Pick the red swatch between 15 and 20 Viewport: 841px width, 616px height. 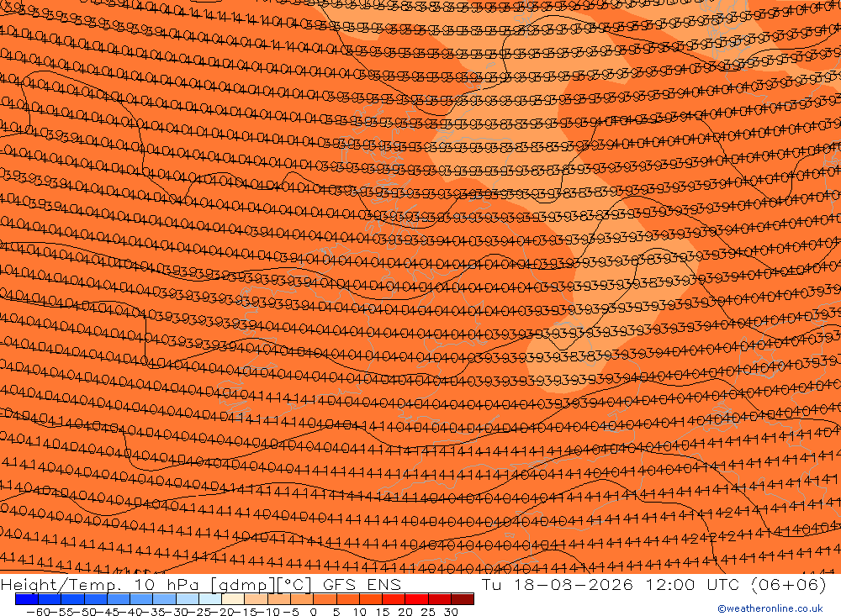394,599
